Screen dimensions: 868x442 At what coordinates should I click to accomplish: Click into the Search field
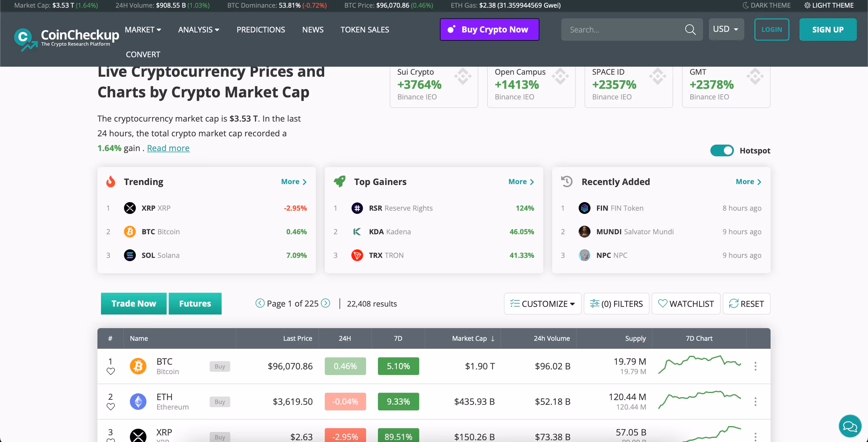(623, 30)
